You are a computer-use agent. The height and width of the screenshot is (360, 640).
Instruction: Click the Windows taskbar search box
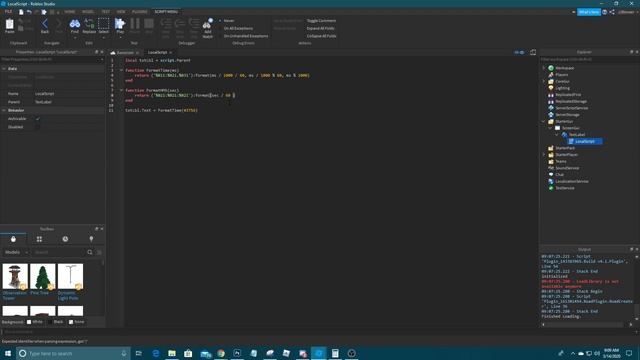pos(73,353)
